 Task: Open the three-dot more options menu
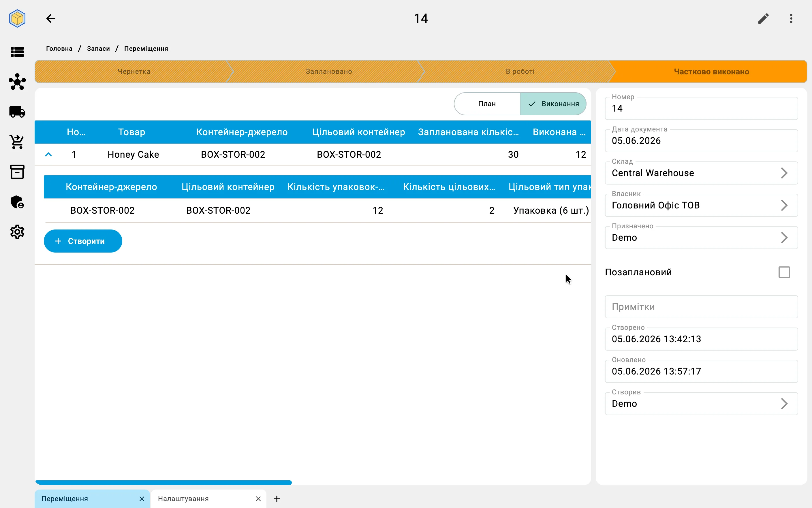pos(791,18)
